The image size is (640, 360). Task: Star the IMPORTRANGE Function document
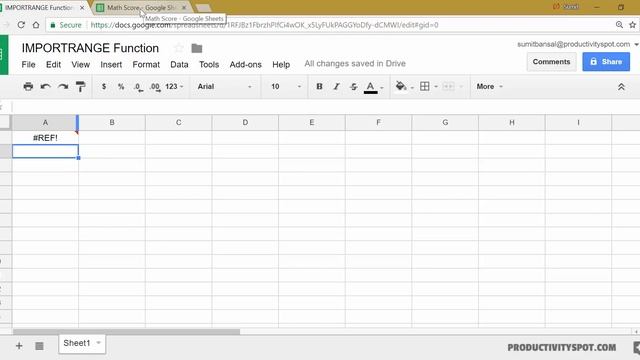(178, 48)
